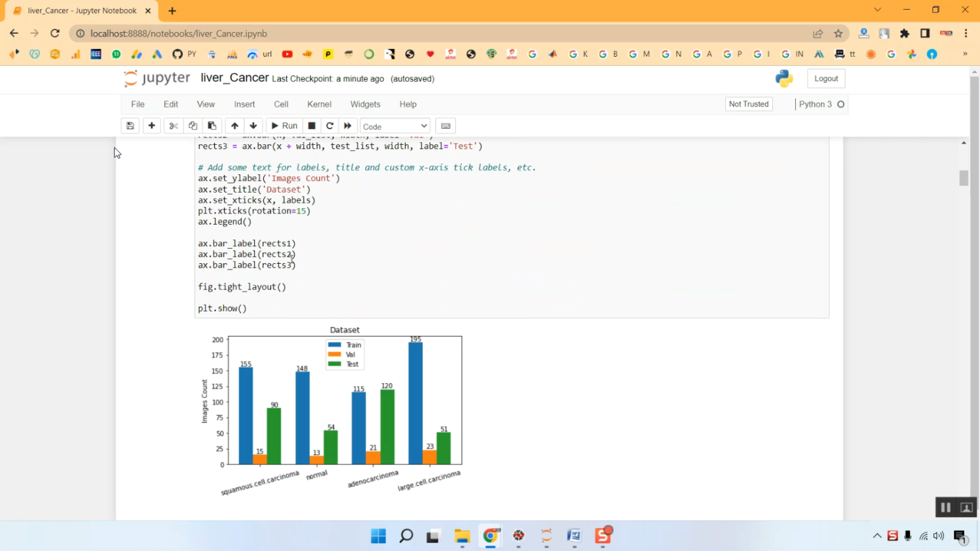The height and width of the screenshot is (551, 980).
Task: Show hidden icons in system tray chevron
Action: click(x=877, y=535)
